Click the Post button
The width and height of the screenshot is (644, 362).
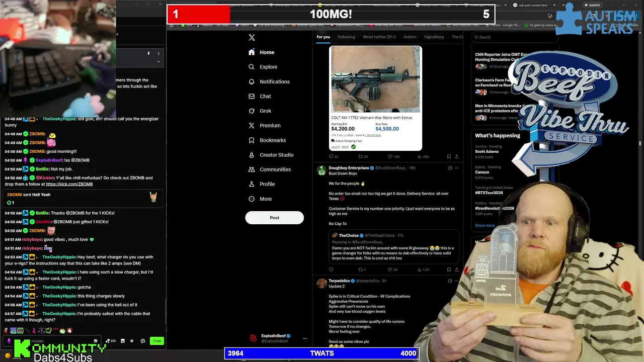click(x=274, y=218)
